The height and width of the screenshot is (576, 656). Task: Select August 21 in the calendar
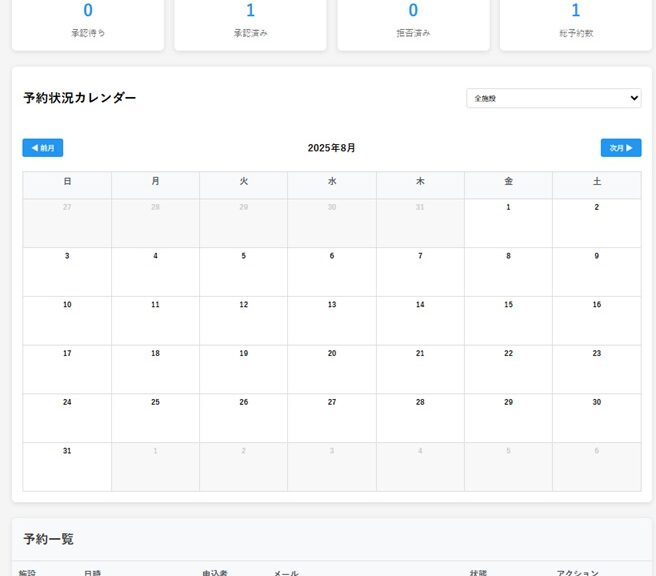[420, 369]
